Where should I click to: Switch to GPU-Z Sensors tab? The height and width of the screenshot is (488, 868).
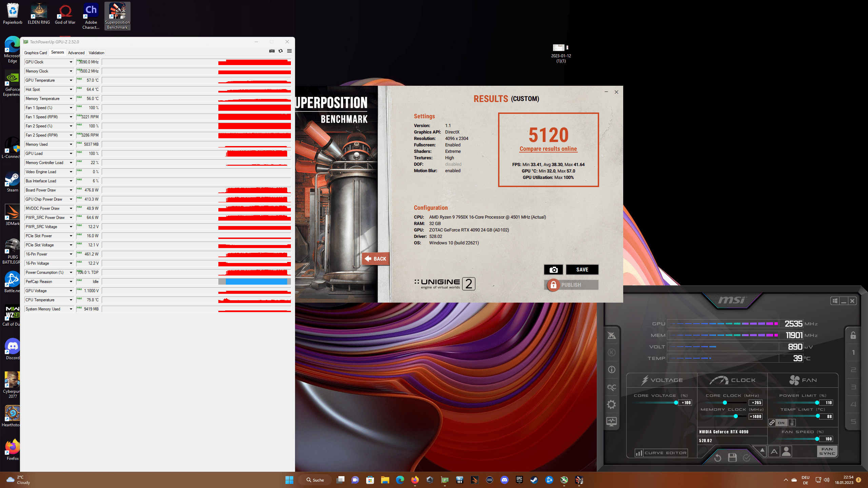click(x=57, y=52)
